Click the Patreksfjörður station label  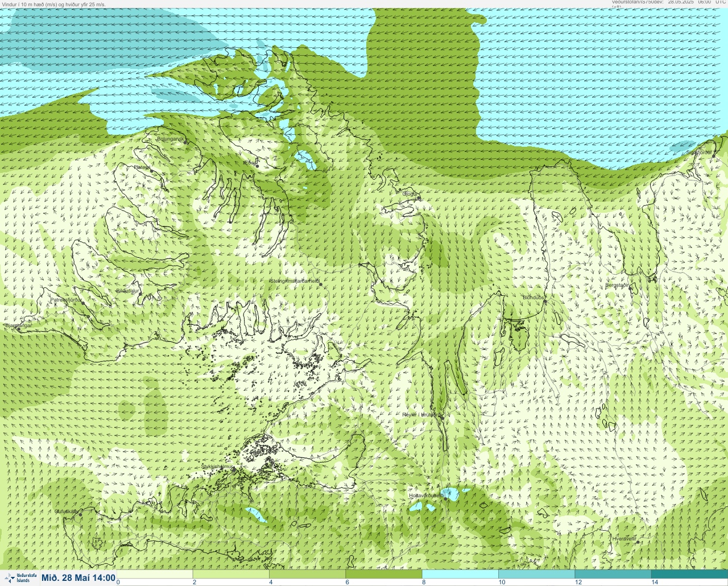(67, 299)
